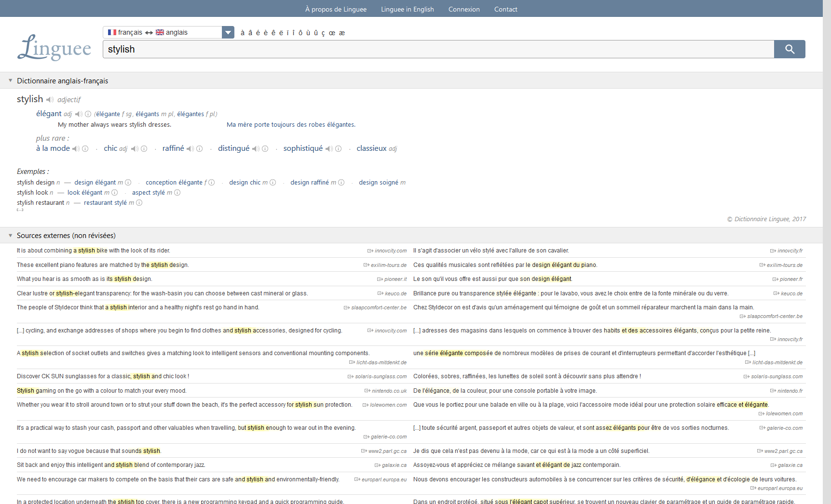
Task: Click the magnifying glass search button
Action: 789,49
